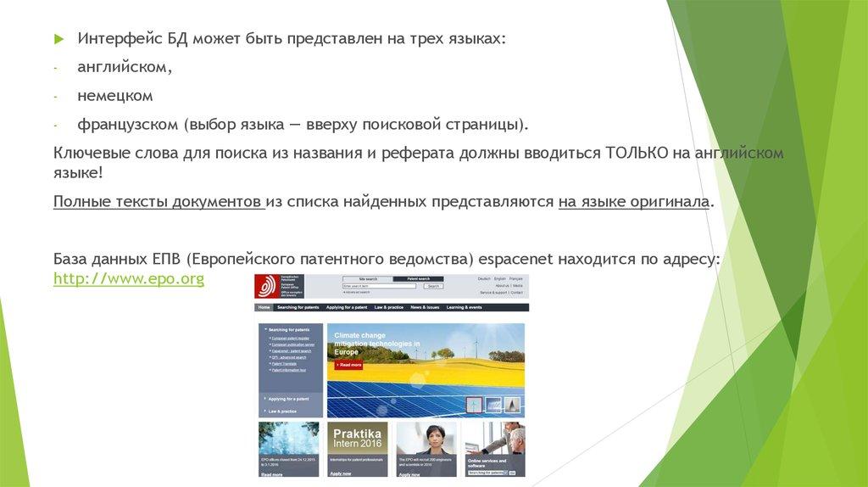Expand Applying for a patent sidebar section

pyautogui.click(x=289, y=398)
